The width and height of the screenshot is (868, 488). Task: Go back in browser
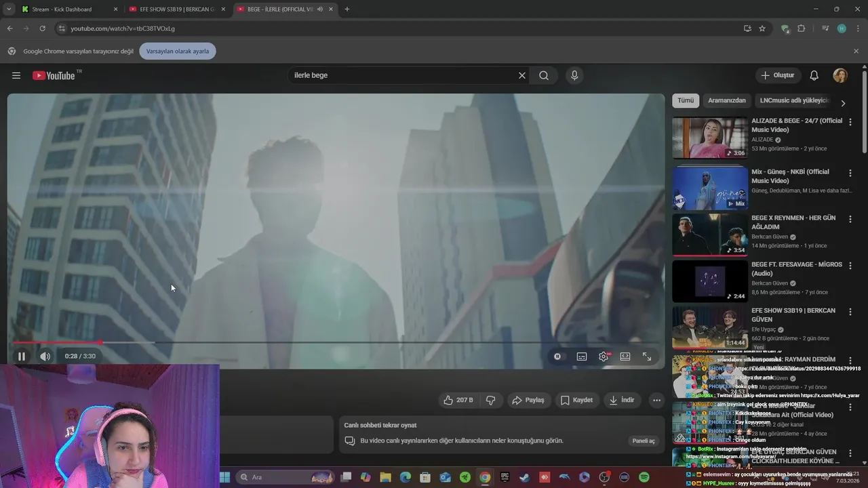point(9,28)
